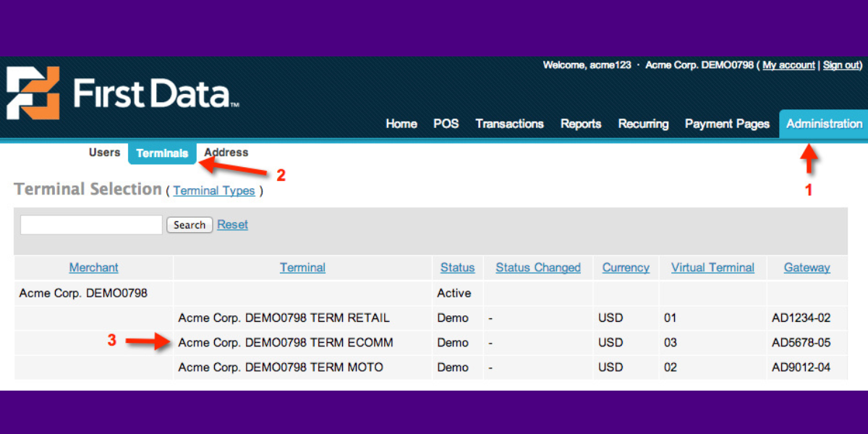Image resolution: width=868 pixels, height=434 pixels.
Task: Sort table by Virtual Terminal column
Action: click(712, 268)
